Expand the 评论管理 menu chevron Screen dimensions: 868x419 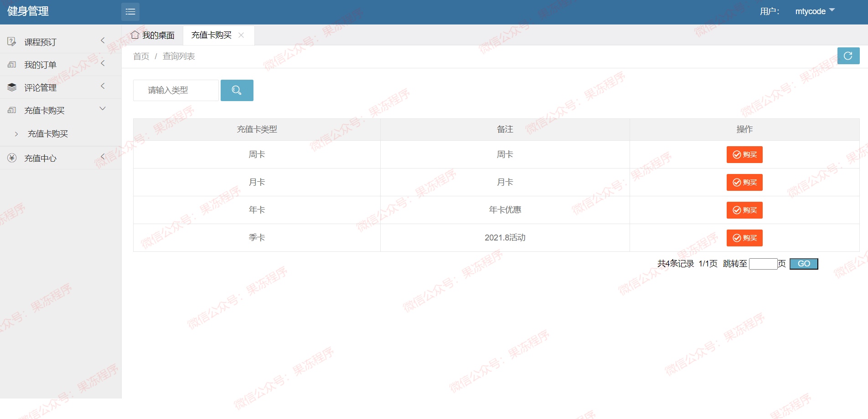(103, 86)
